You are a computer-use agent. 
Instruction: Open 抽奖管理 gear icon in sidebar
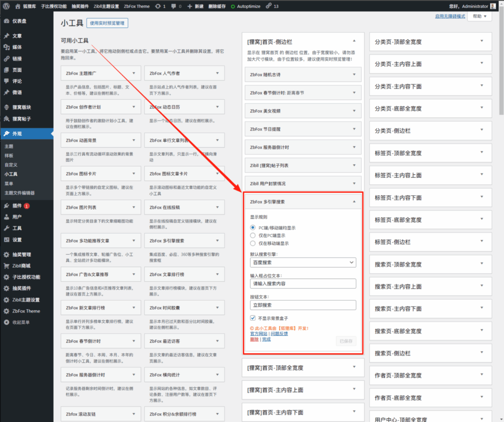pyautogui.click(x=6, y=254)
